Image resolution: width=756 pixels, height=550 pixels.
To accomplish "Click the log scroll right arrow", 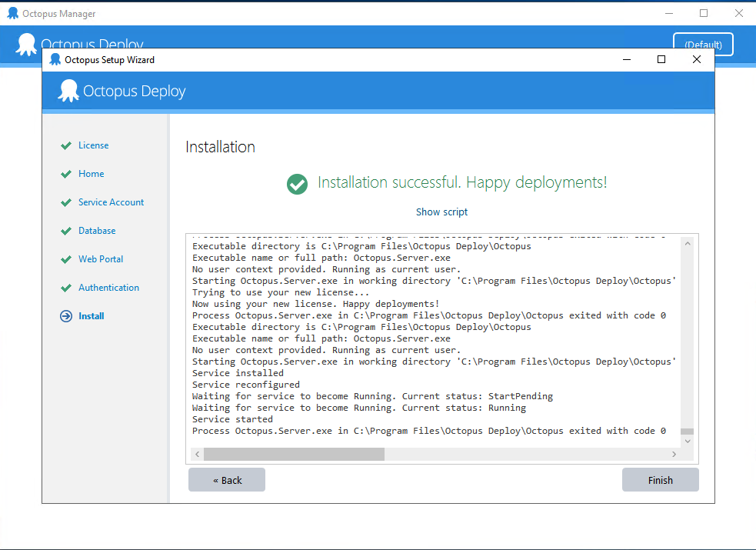I will tap(674, 454).
